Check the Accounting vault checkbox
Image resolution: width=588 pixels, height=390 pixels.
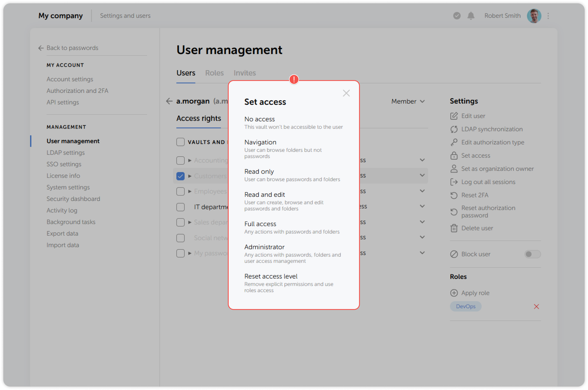point(180,160)
